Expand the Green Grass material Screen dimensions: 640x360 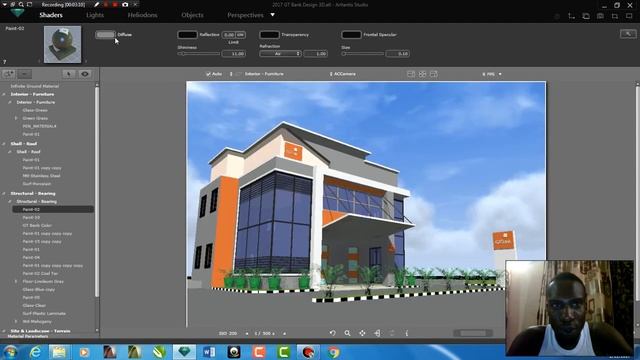coord(16,118)
